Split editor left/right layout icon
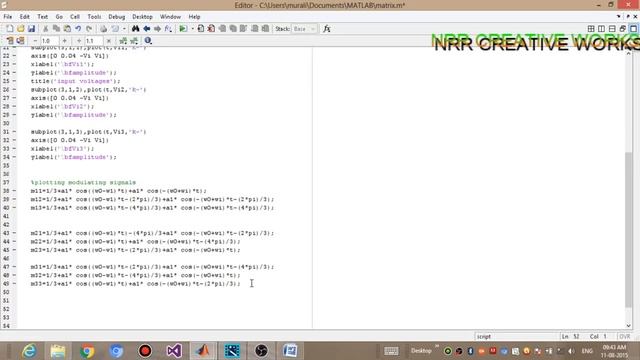The width and height of the screenshot is (640, 360). [601, 29]
